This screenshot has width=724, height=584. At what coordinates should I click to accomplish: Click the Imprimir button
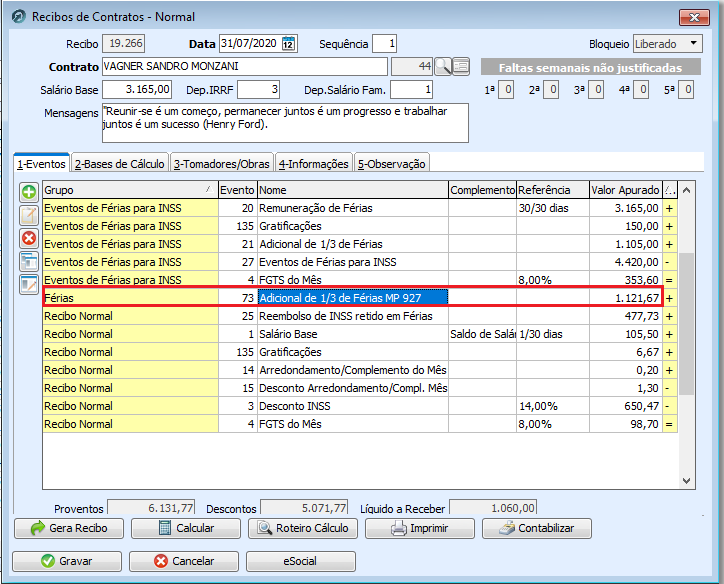coord(420,528)
